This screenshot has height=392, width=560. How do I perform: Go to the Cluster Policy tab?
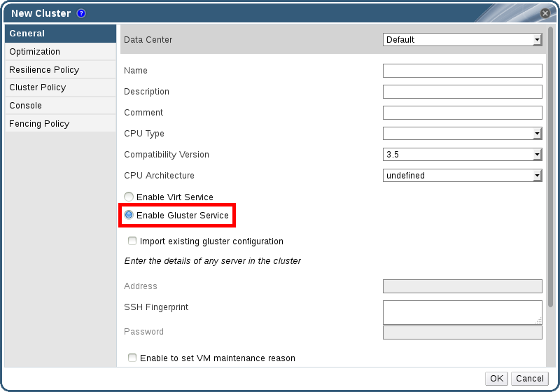coord(38,87)
